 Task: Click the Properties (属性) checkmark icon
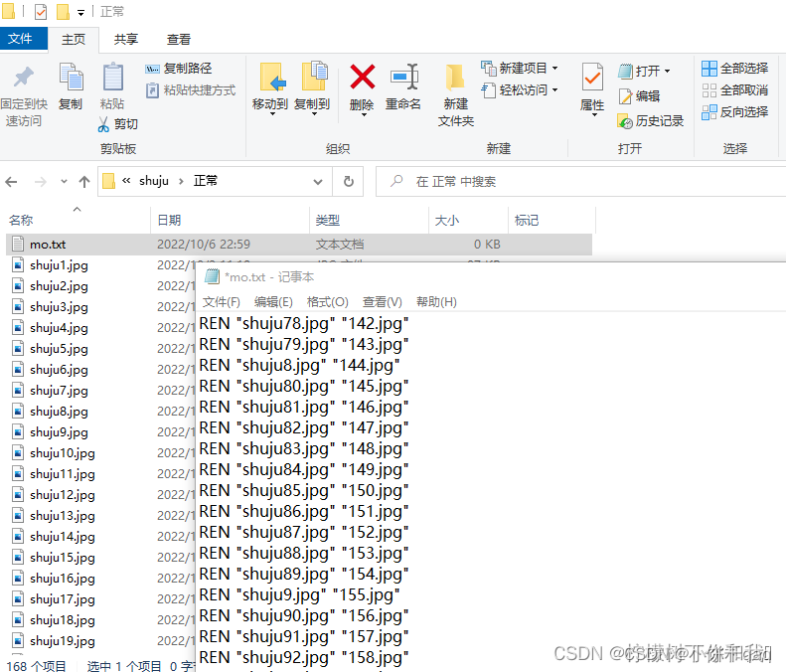pos(592,78)
